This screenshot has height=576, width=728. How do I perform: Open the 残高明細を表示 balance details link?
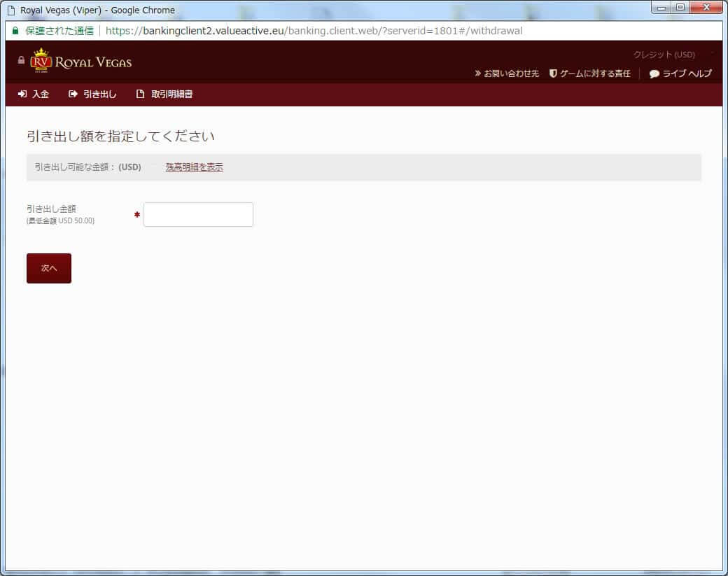coord(194,167)
